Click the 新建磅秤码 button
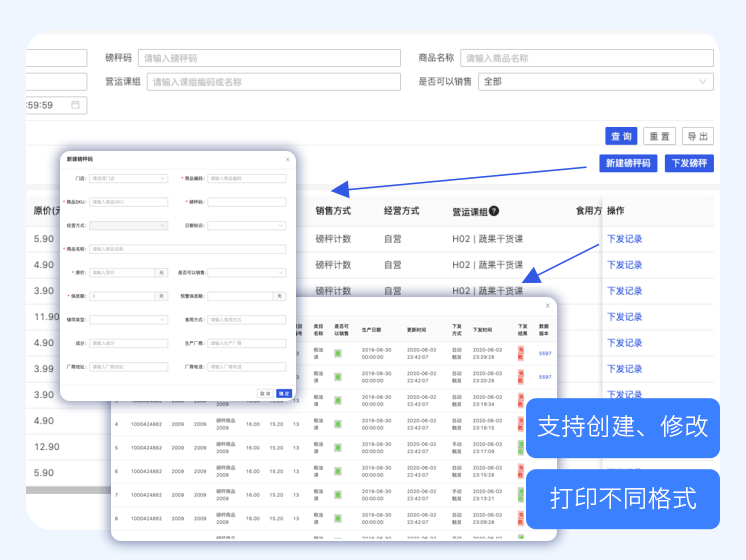This screenshot has height=560, width=746. (x=628, y=163)
